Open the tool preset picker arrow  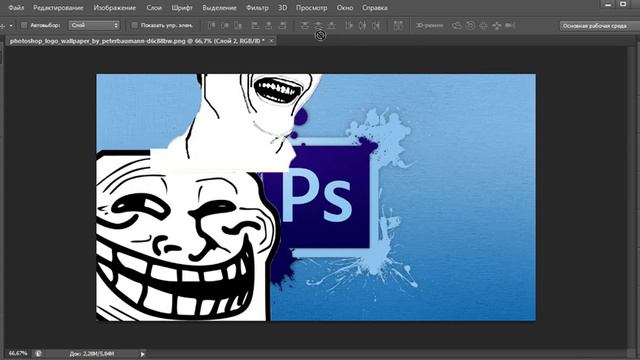[11, 25]
